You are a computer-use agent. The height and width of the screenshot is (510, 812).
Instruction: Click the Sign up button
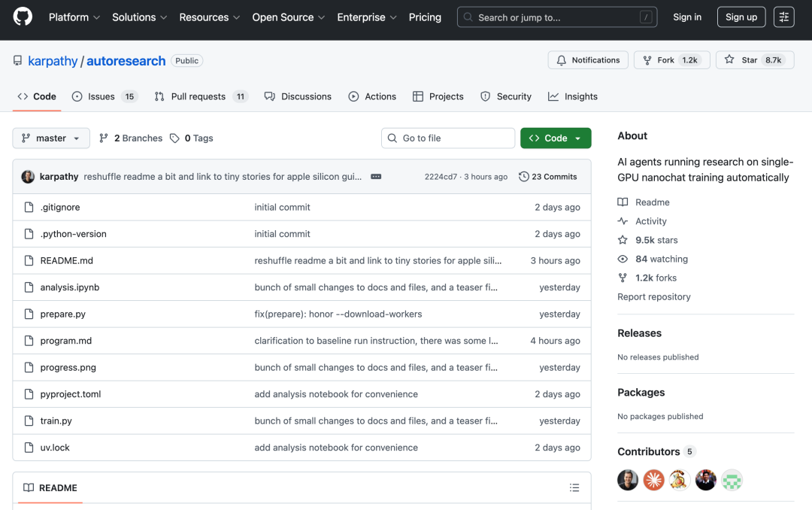coord(741,17)
